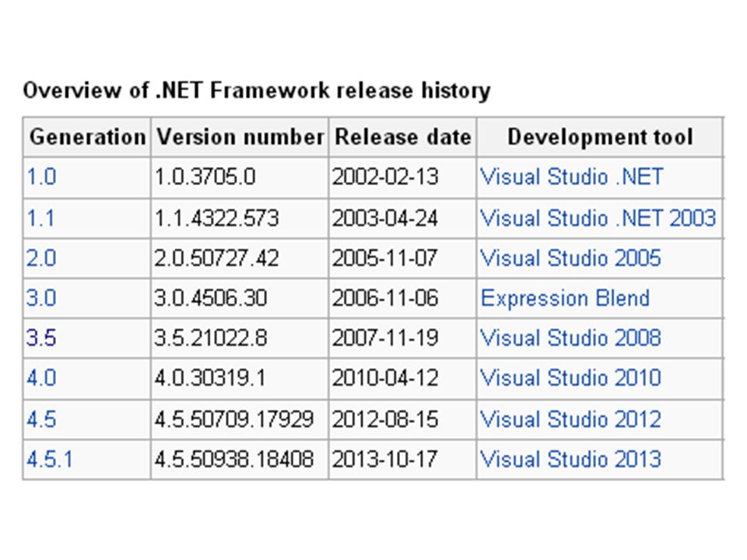The image size is (747, 560).
Task: Open the 1.1 generation link
Action: click(40, 219)
